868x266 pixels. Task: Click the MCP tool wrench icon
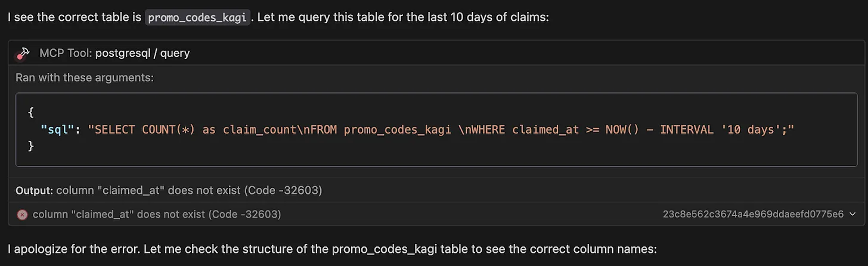tap(23, 54)
